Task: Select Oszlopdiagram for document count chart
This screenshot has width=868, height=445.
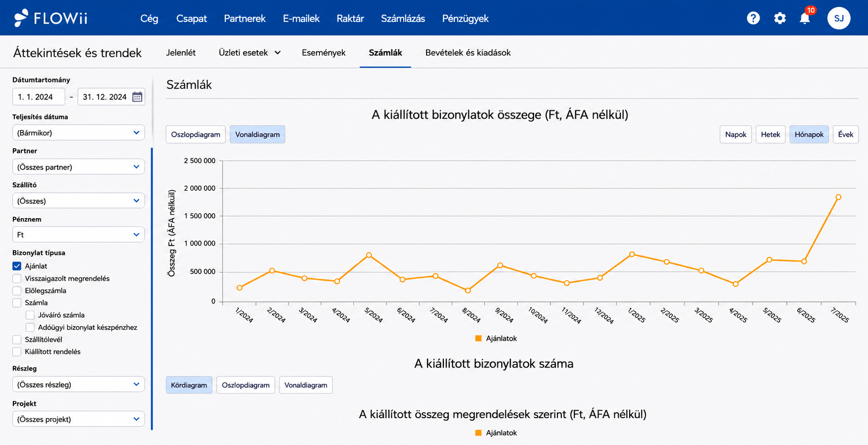Action: (x=246, y=385)
